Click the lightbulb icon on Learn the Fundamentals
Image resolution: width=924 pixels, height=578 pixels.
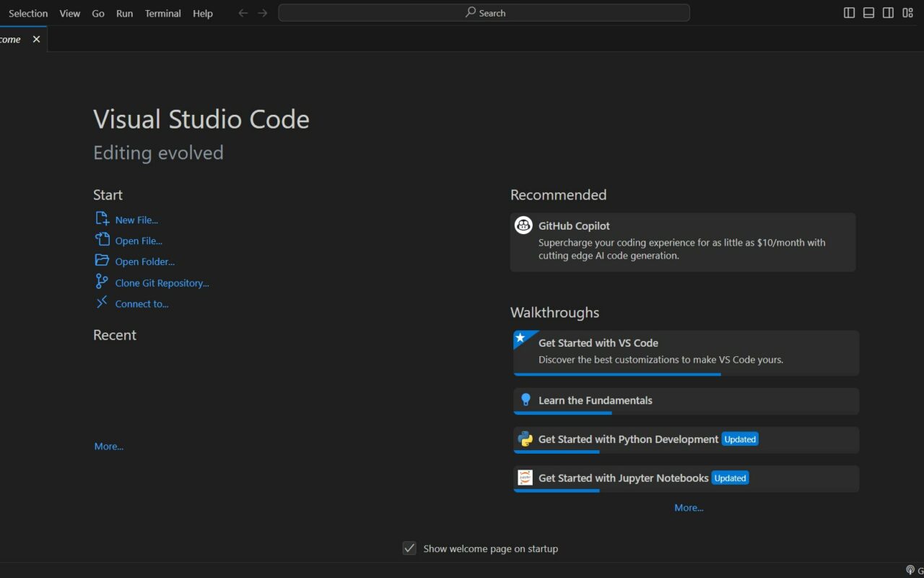(526, 400)
